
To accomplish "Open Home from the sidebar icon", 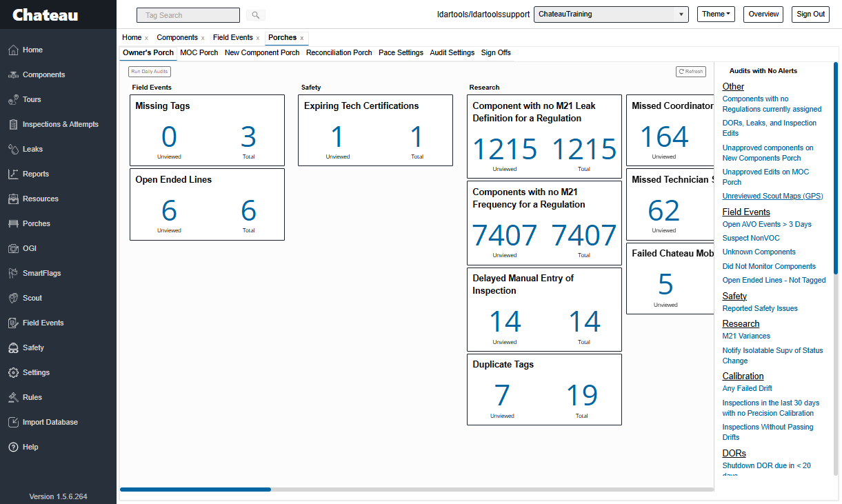I will pyautogui.click(x=13, y=50).
